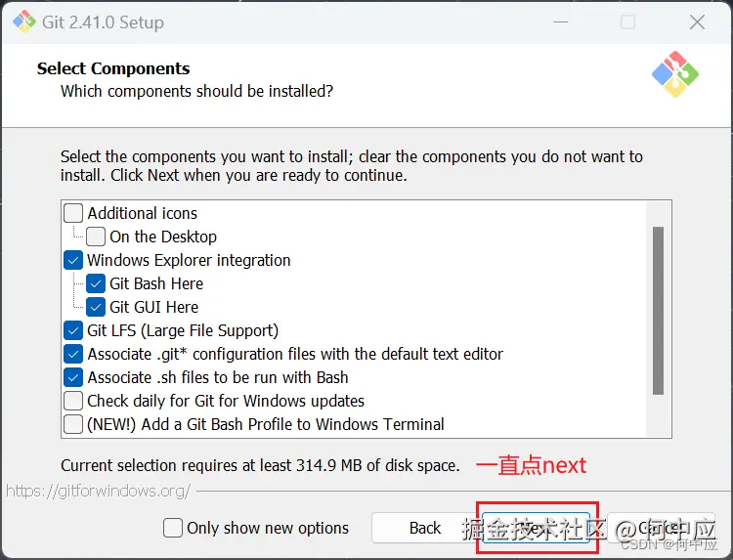Uncheck Windows Explorer integration
The height and width of the screenshot is (560, 733).
tap(73, 260)
